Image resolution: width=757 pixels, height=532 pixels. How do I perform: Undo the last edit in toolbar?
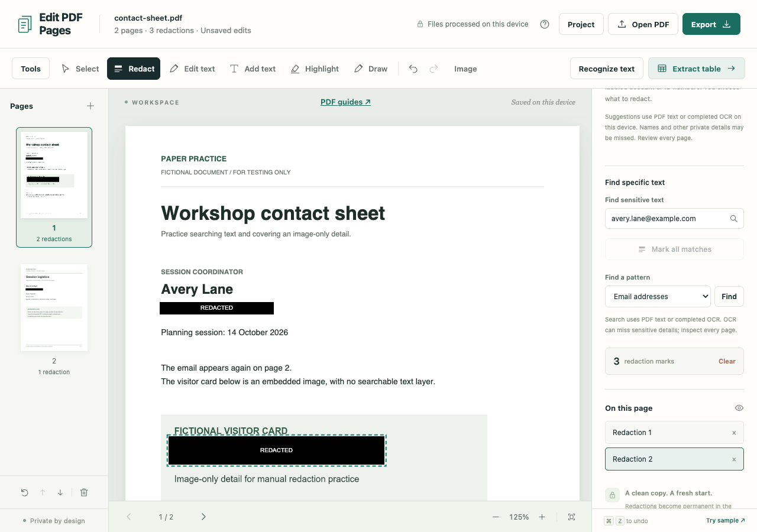point(413,69)
